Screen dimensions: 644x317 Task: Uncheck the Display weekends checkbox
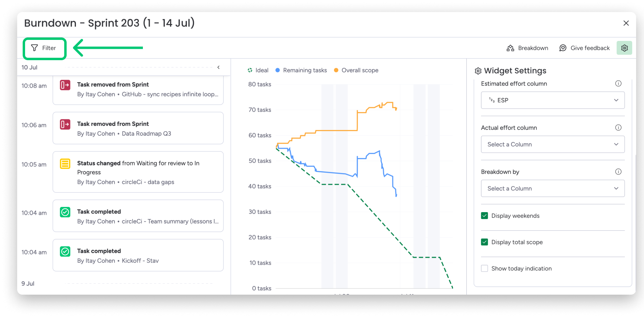485,216
